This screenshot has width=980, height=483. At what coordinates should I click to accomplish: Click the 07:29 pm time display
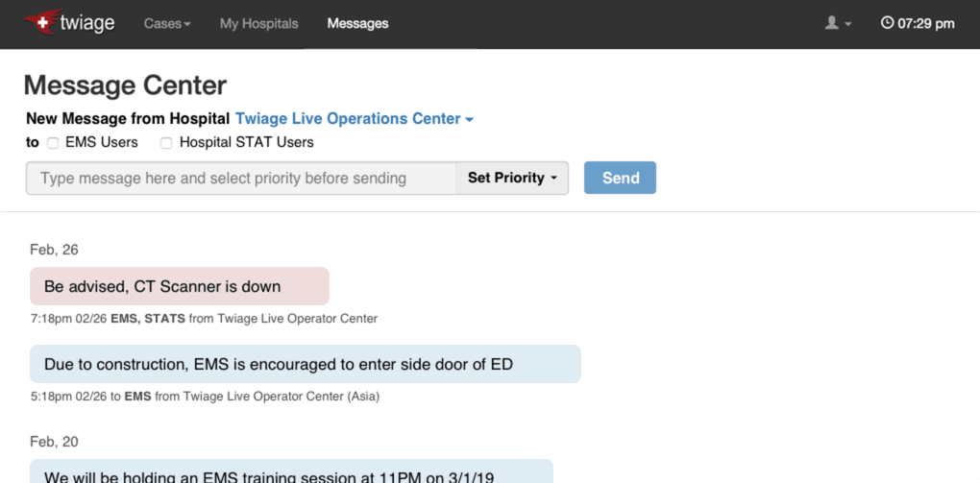coord(926,23)
